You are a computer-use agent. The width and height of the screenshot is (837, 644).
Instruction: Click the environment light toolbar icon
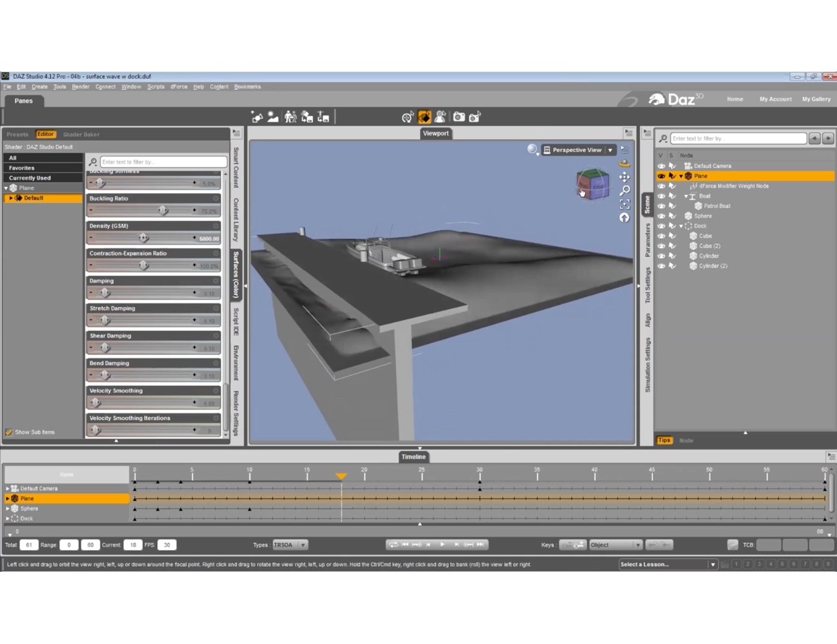(x=273, y=117)
